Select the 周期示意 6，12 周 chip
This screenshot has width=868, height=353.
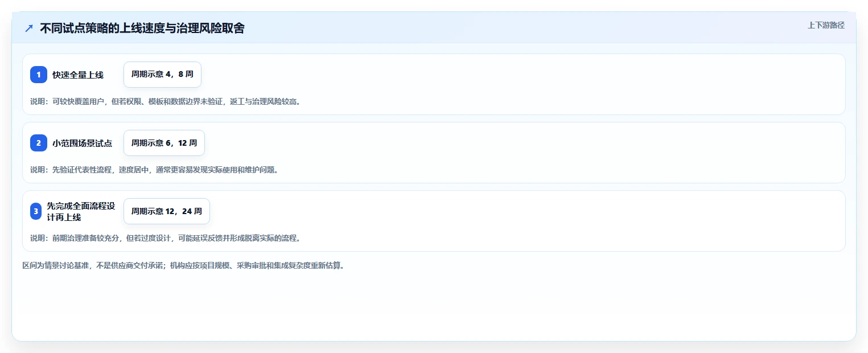point(164,143)
